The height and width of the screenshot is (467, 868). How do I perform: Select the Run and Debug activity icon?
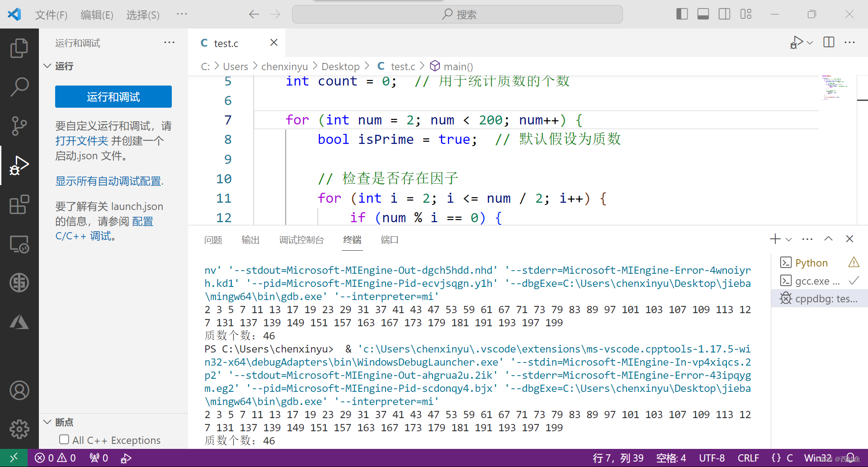(19, 166)
